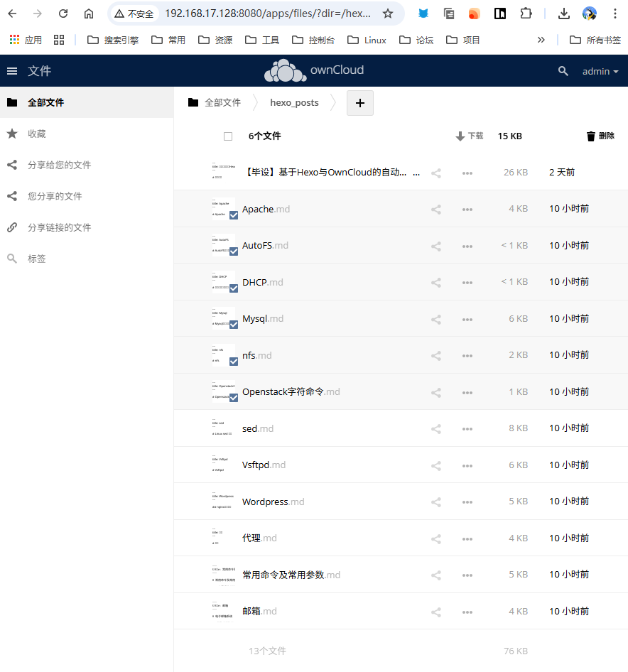Uncheck the Apache.md checkbox
Viewport: 628px width, 672px height.
tap(234, 215)
